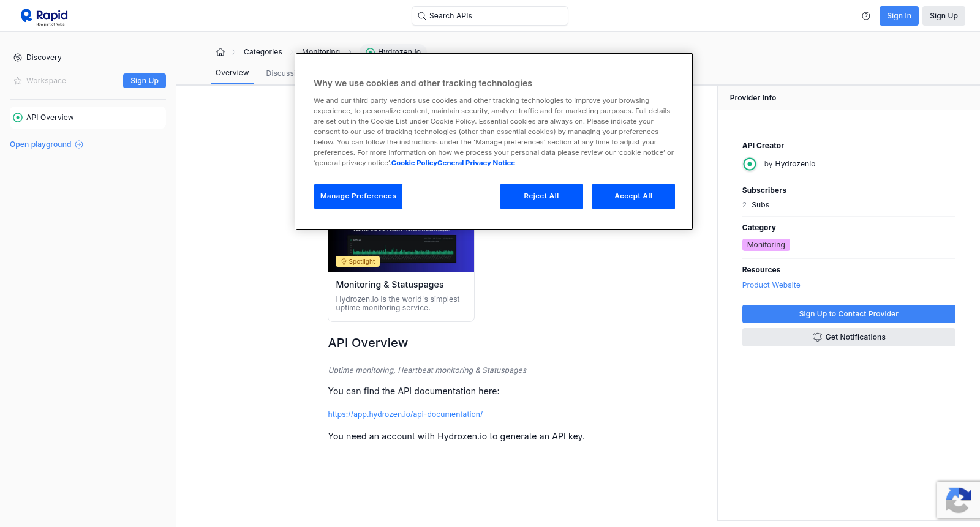Click Manage Preferences button

pos(358,196)
